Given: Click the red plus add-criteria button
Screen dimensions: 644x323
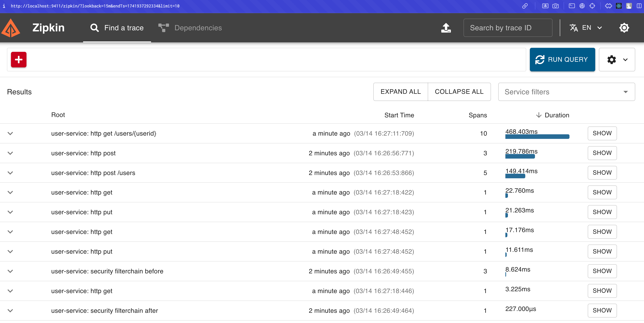Looking at the screenshot, I should (19, 59).
